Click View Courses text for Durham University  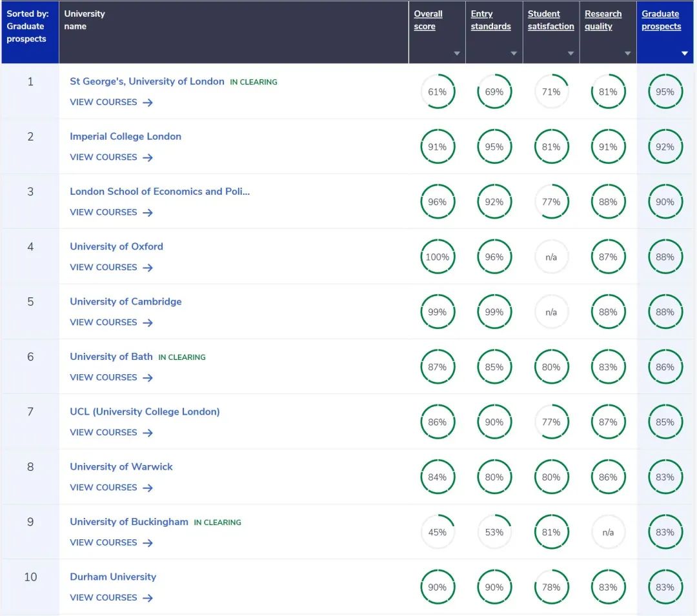coord(103,598)
